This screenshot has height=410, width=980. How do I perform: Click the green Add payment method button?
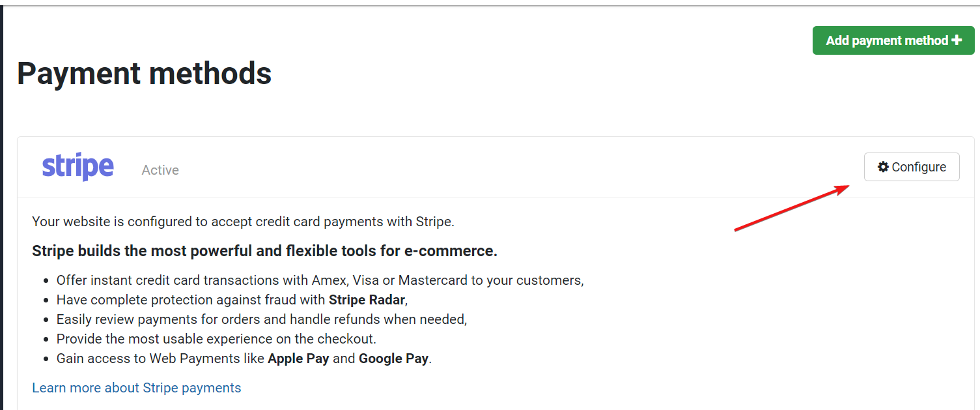click(893, 40)
